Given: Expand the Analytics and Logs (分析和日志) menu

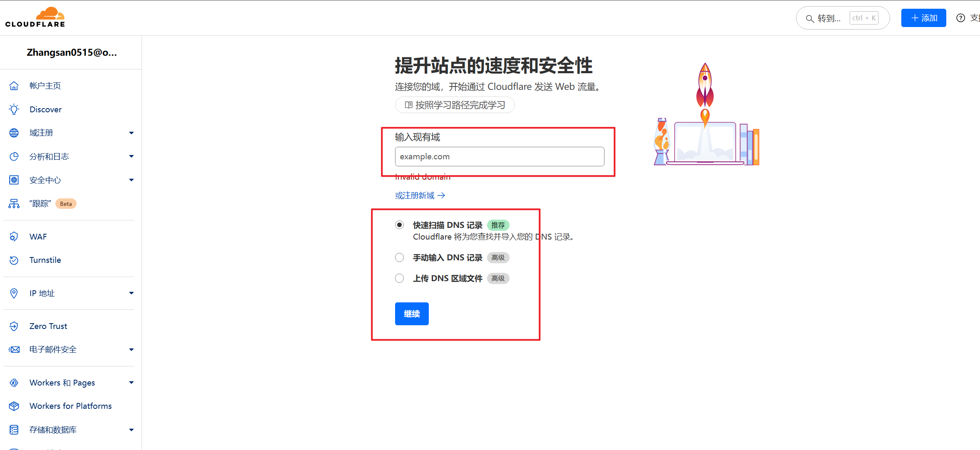Looking at the screenshot, I should click(x=131, y=156).
